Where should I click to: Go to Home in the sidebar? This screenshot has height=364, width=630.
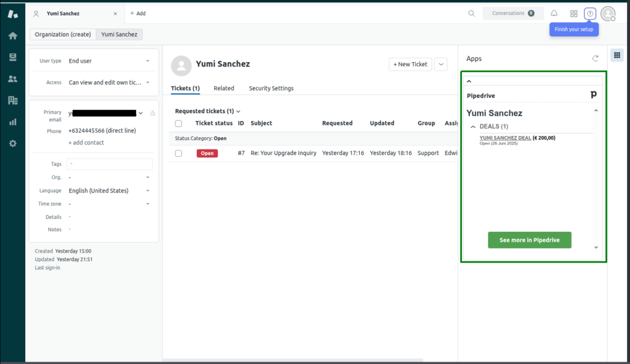[13, 36]
